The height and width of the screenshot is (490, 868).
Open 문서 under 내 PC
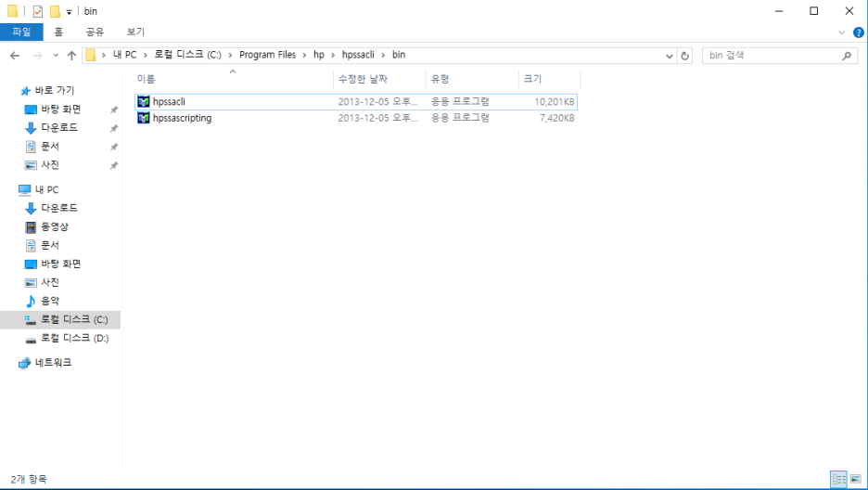(x=50, y=245)
